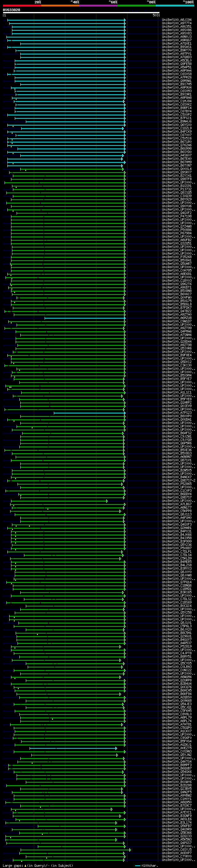
Task: Select hit UniRef100_Q28D44
Action: point(177,341)
